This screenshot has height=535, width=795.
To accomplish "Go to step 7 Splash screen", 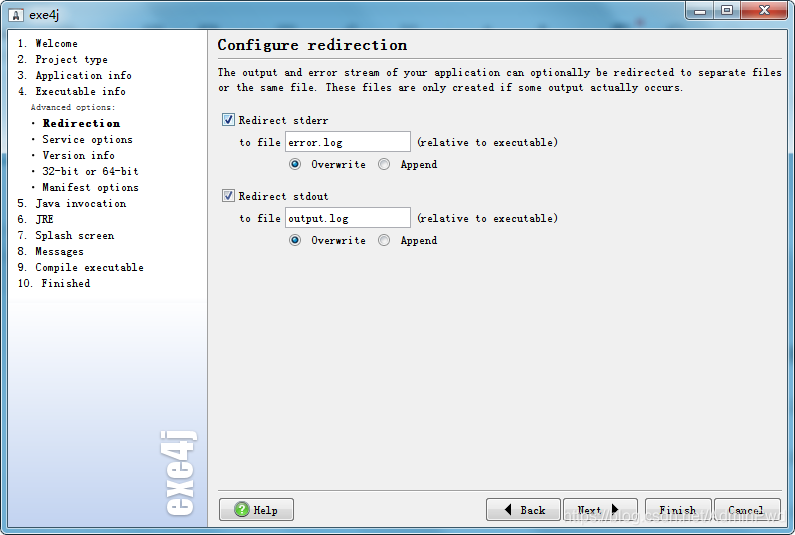I will [x=65, y=235].
